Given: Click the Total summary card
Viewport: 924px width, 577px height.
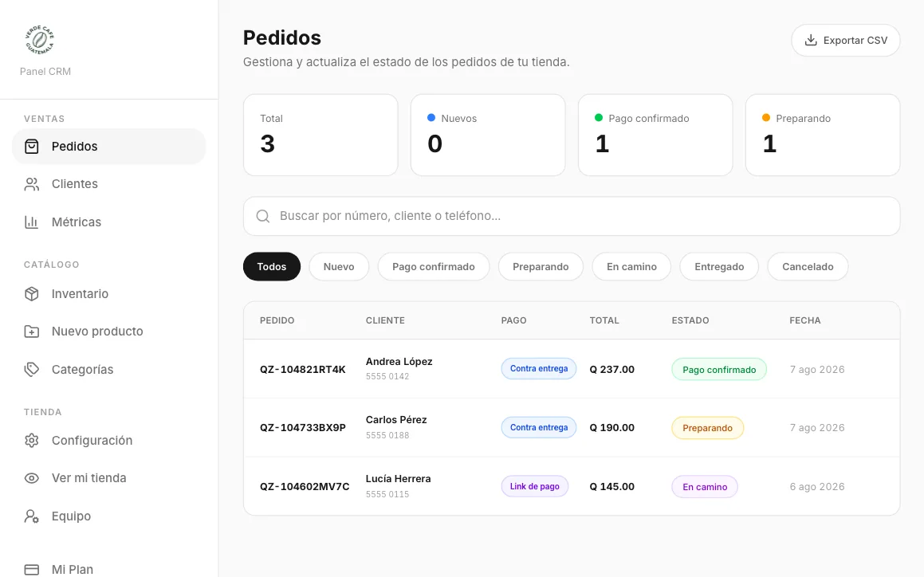Looking at the screenshot, I should coord(320,135).
